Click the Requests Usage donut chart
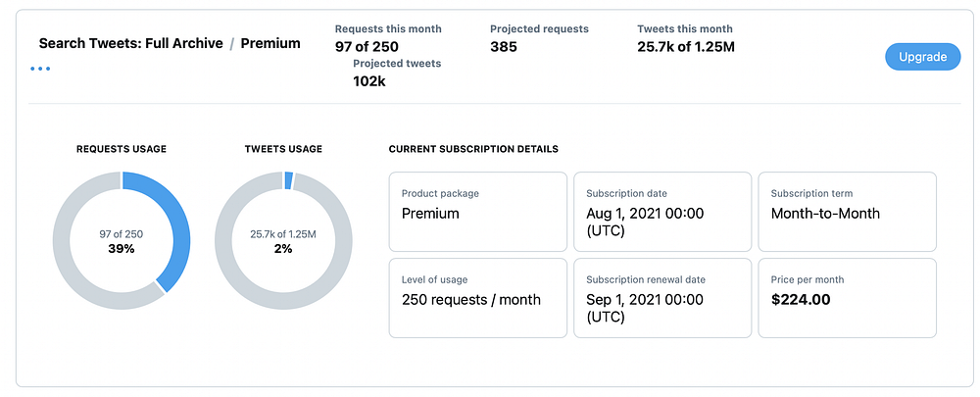980x397 pixels. pyautogui.click(x=122, y=240)
